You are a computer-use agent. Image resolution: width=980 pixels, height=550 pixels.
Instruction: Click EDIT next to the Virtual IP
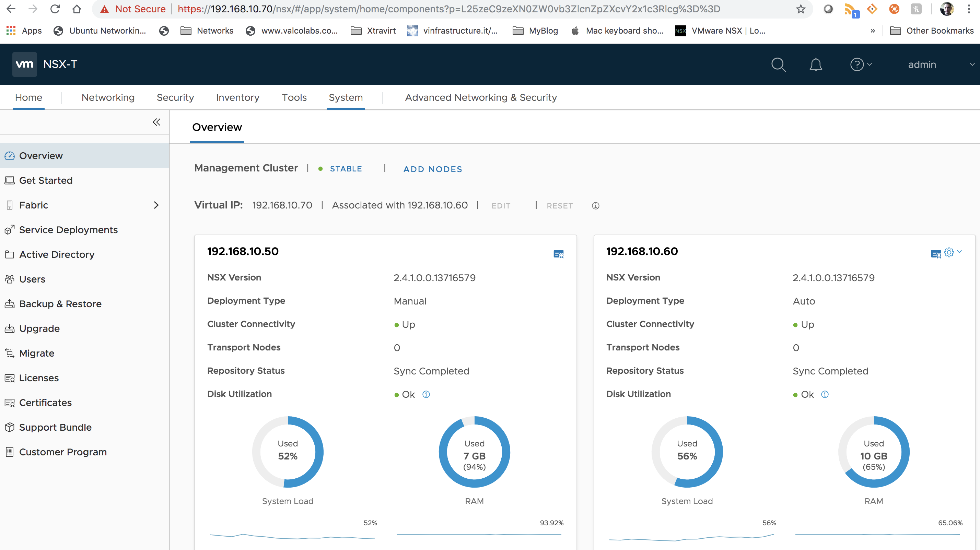[x=501, y=206]
